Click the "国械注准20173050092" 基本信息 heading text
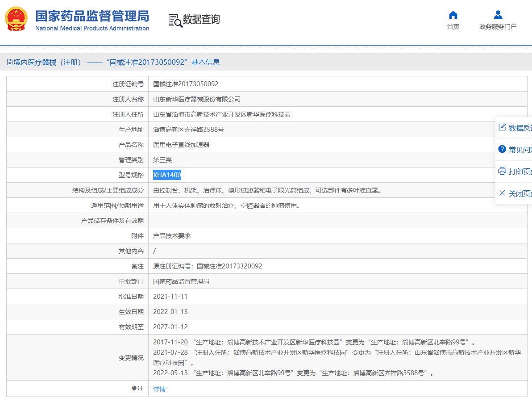 tap(163, 62)
